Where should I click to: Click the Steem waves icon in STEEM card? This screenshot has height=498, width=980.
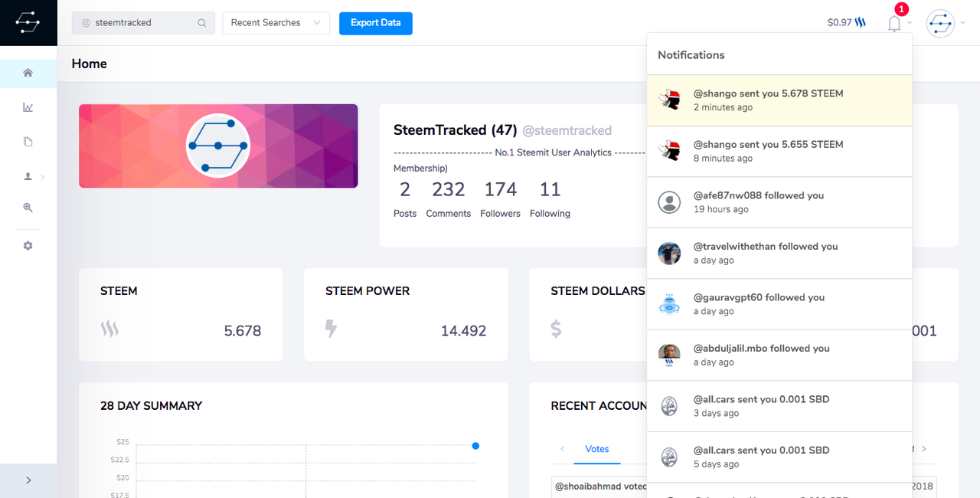(x=109, y=329)
